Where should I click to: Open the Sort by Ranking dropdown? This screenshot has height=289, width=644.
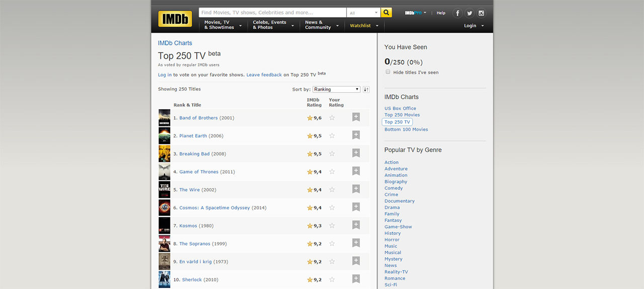(337, 89)
